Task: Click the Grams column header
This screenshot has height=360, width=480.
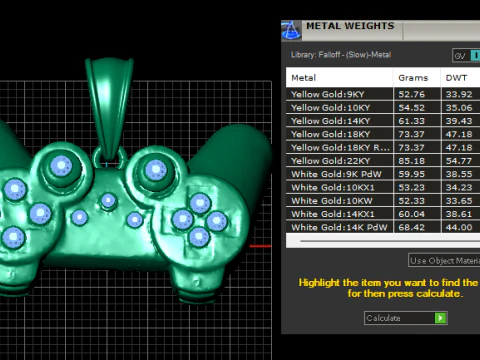Action: (417, 78)
